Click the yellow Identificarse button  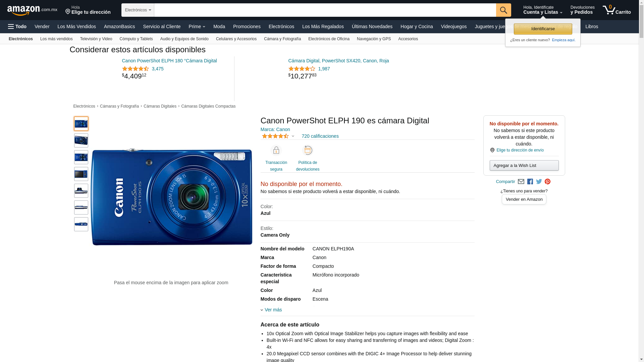coord(543,29)
